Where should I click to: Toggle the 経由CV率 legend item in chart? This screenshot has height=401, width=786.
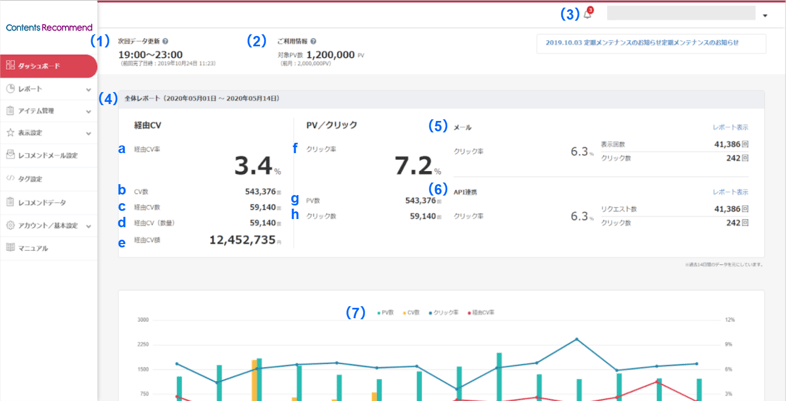[481, 312]
